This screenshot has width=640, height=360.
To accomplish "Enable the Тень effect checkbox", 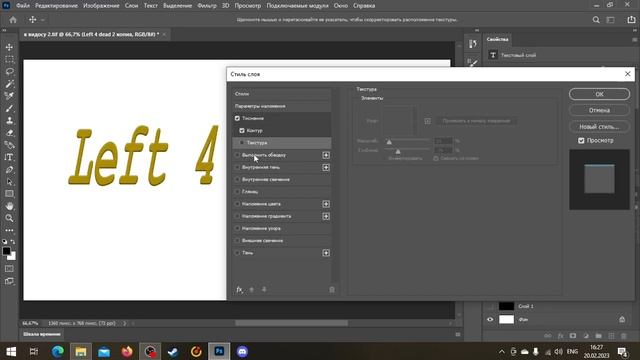I will pos(237,253).
